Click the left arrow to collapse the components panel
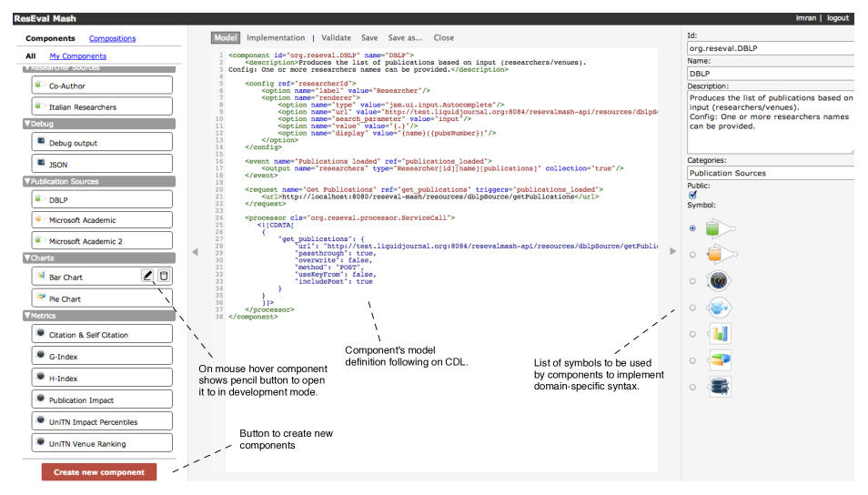Viewport: 868px width, 495px height. 195,252
